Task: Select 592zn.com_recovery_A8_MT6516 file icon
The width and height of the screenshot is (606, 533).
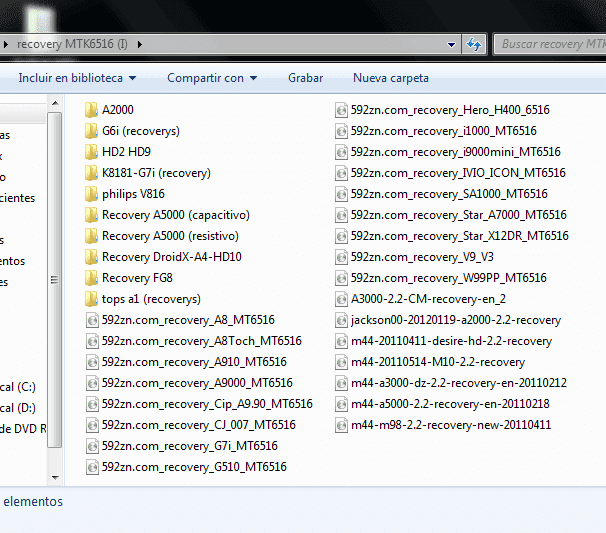Action: pos(92,320)
